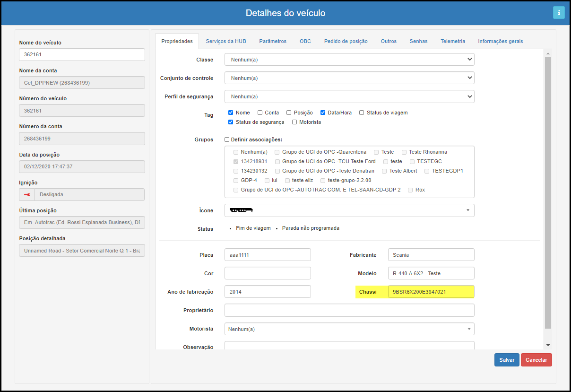The width and height of the screenshot is (571, 392).
Task: Click the scrollbar down arrow
Action: tap(548, 346)
